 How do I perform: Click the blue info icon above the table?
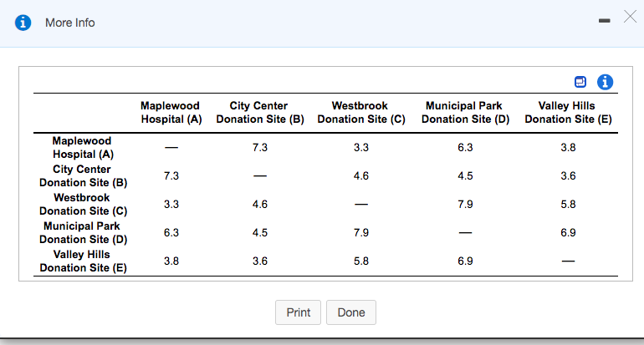click(x=605, y=82)
